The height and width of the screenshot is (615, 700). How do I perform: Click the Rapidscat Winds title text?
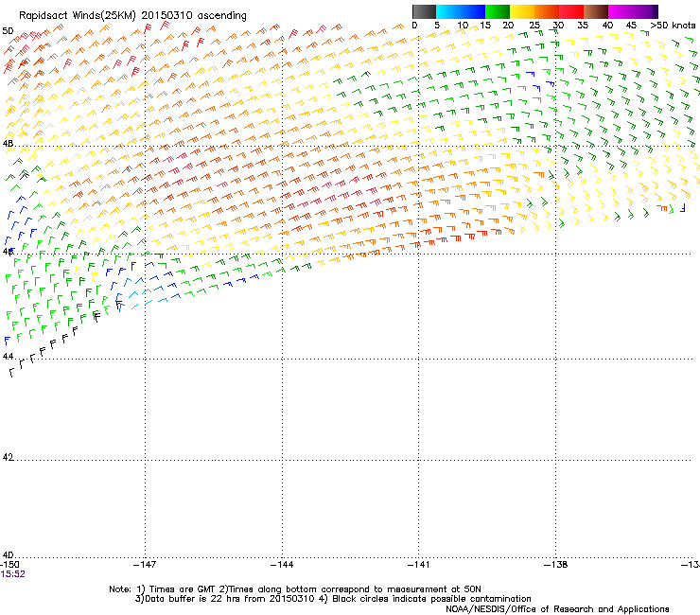132,16
